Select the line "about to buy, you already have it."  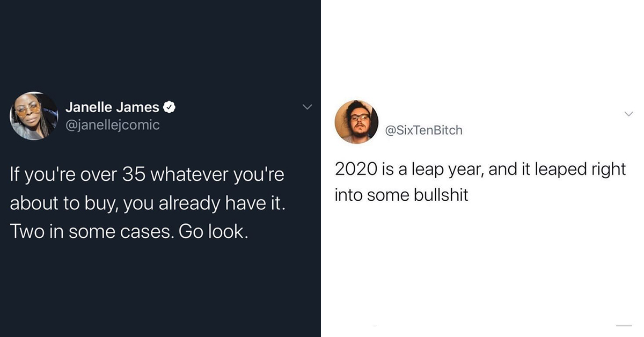point(148,204)
